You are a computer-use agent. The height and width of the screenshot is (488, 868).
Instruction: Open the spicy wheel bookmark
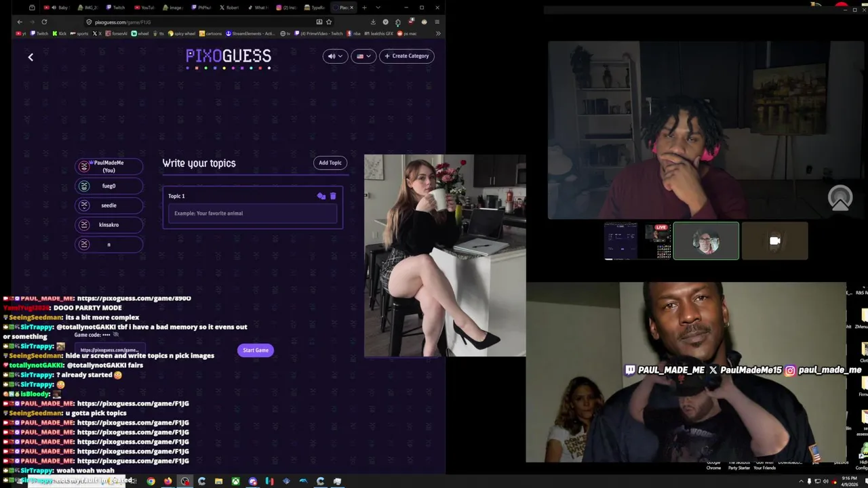182,33
